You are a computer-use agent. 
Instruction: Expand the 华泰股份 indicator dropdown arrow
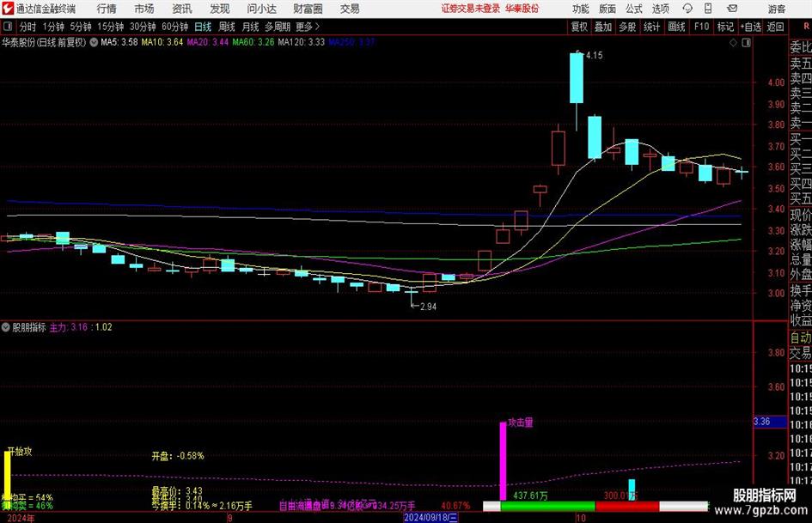94,42
